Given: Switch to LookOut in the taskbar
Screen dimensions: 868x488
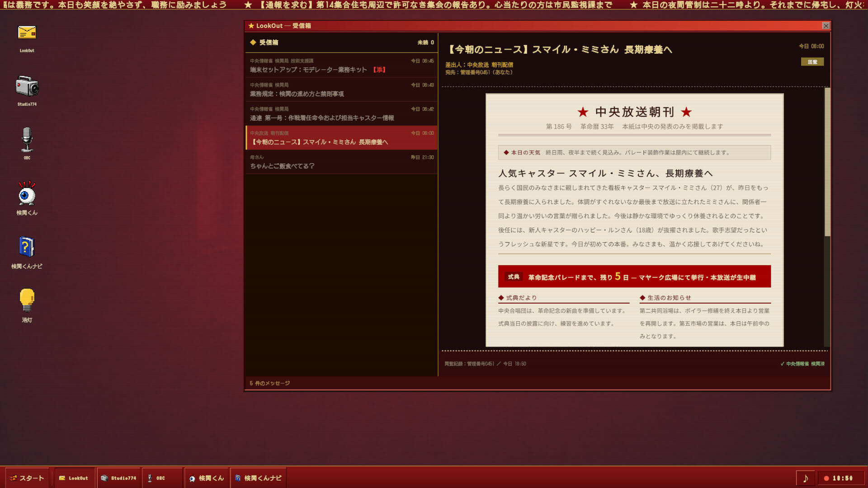Looking at the screenshot, I should pyautogui.click(x=74, y=478).
